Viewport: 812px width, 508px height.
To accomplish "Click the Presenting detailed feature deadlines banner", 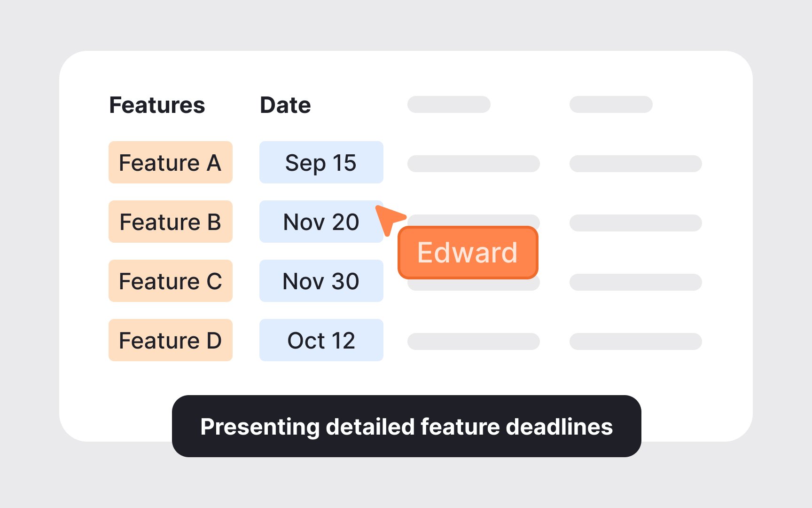I will pos(406,426).
